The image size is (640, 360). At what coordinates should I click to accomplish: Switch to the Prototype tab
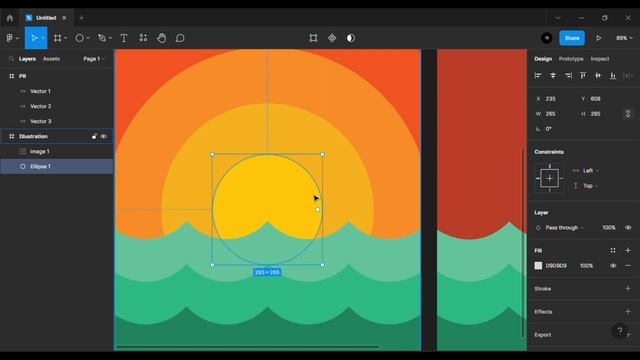pyautogui.click(x=571, y=59)
